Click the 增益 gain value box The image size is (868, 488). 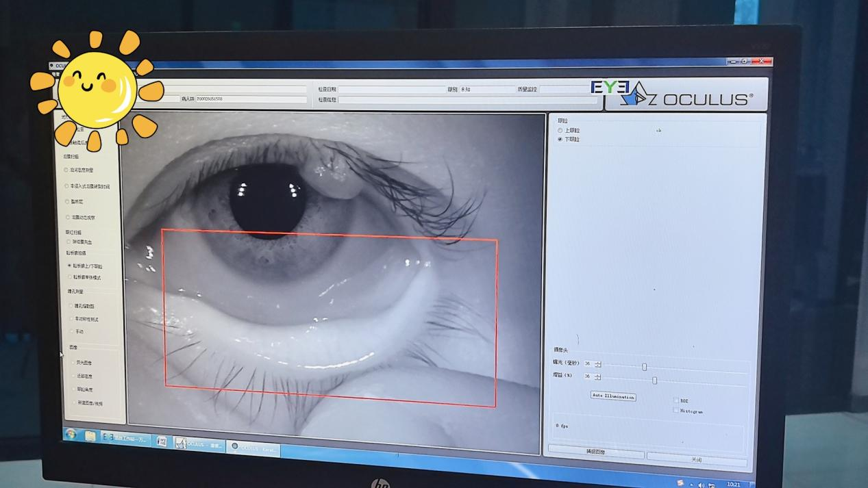coord(588,376)
